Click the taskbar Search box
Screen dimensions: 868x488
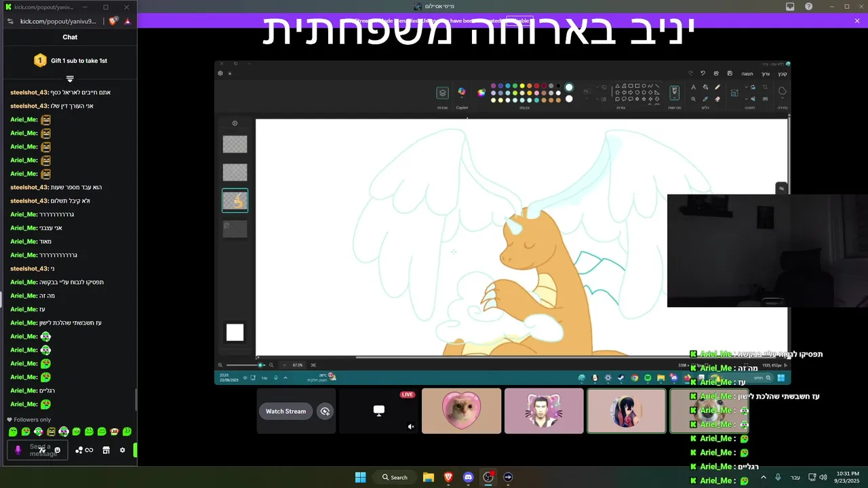point(395,477)
